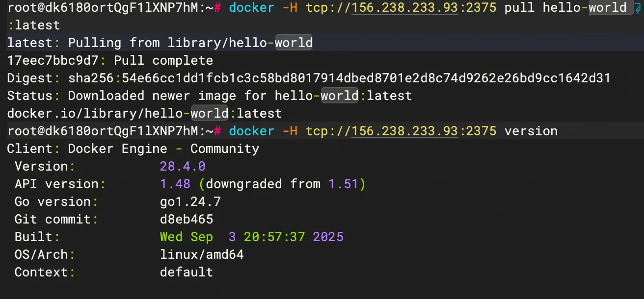This screenshot has height=299, width=644.
Task: Open the IP address link in the version command
Action: point(405,131)
